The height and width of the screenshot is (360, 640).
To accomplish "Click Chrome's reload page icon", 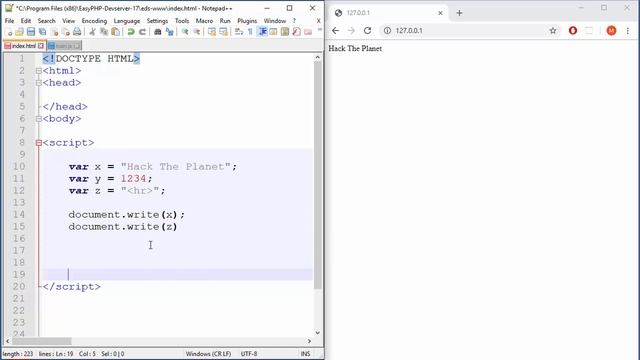I will (x=367, y=31).
